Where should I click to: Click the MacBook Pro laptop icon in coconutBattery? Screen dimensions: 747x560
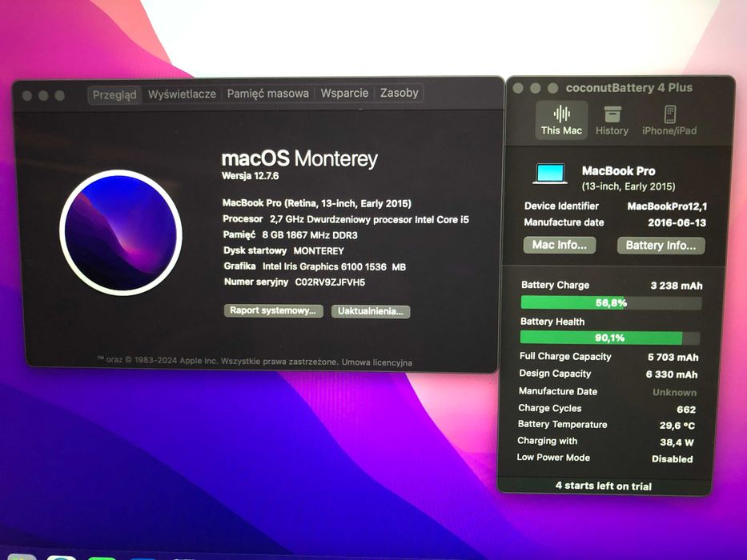(550, 174)
